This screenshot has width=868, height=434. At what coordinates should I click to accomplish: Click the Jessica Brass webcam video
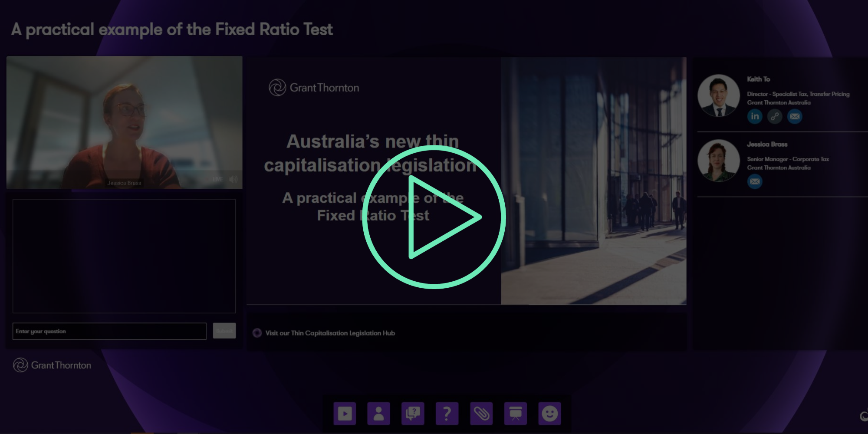[x=124, y=122]
